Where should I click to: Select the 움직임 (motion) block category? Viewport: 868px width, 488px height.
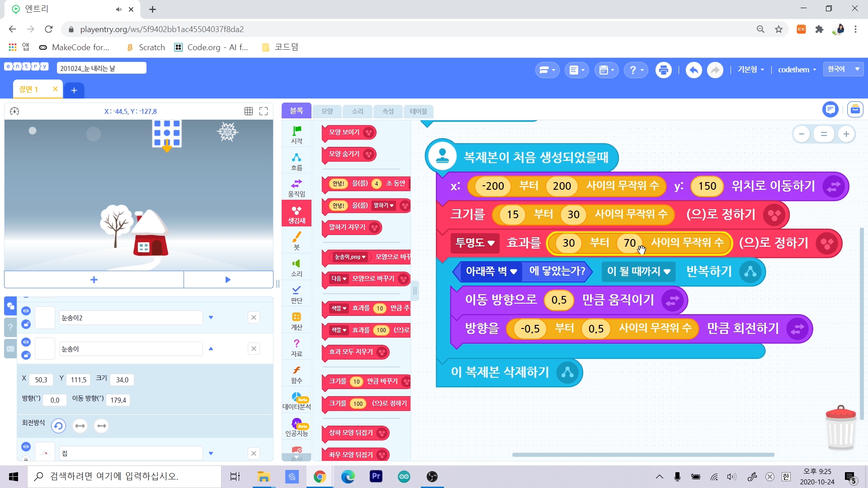[297, 187]
